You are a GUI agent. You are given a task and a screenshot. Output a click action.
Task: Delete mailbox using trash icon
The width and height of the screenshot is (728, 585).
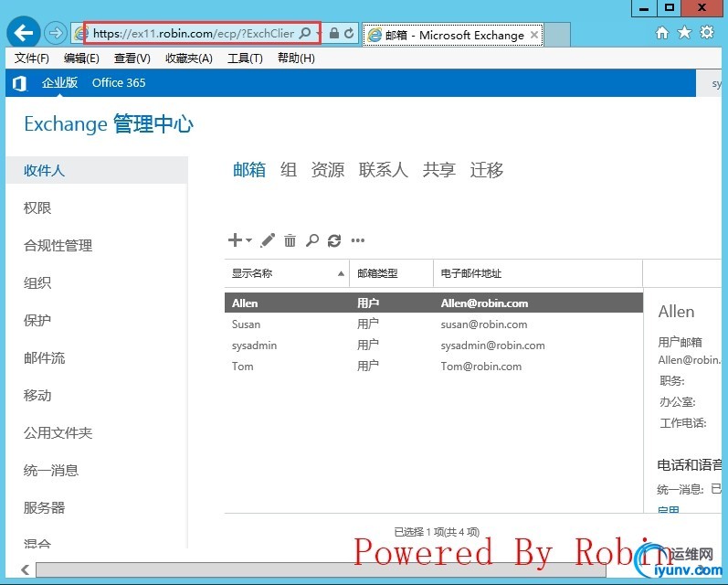[290, 240]
